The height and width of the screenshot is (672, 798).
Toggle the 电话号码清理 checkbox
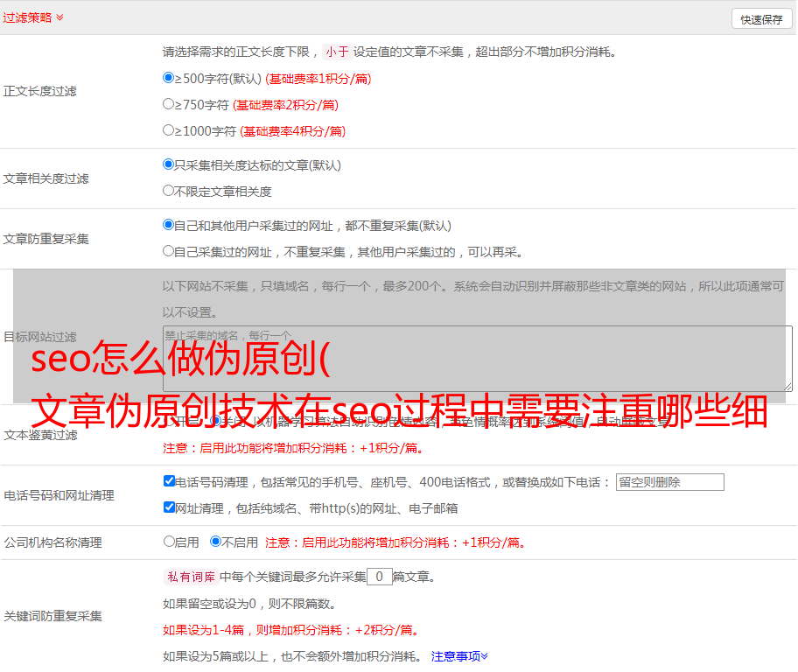coord(169,481)
